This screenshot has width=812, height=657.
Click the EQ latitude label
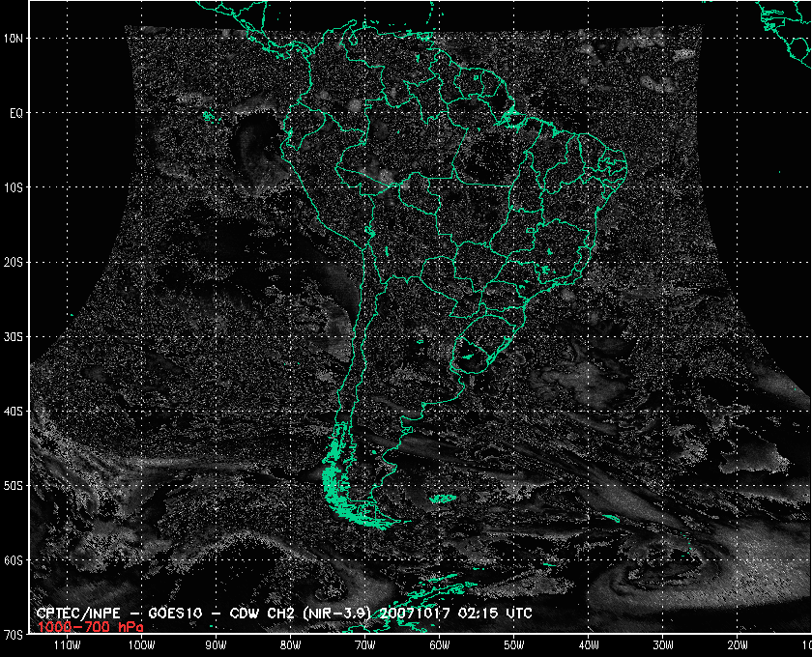coord(16,113)
